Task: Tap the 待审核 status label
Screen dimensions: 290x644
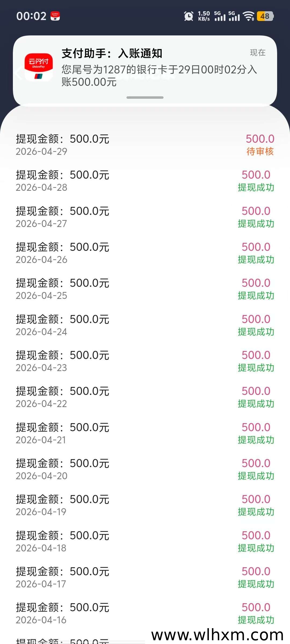Action: coord(260,152)
